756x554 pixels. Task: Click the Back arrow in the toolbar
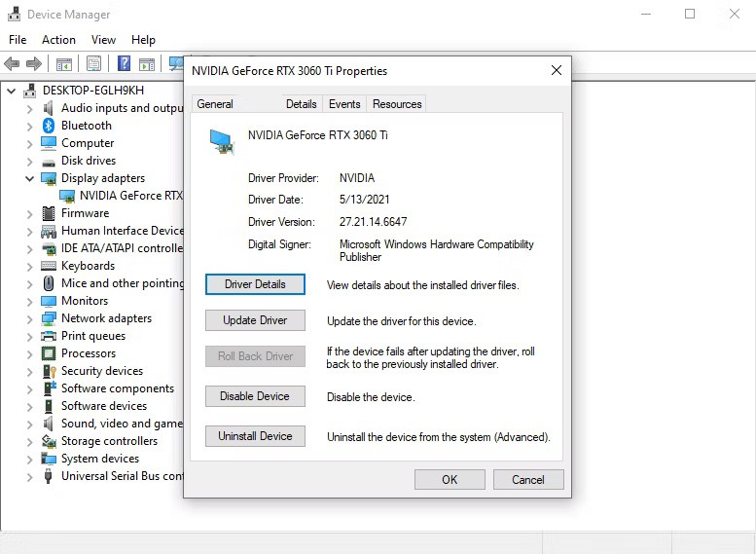pos(12,64)
